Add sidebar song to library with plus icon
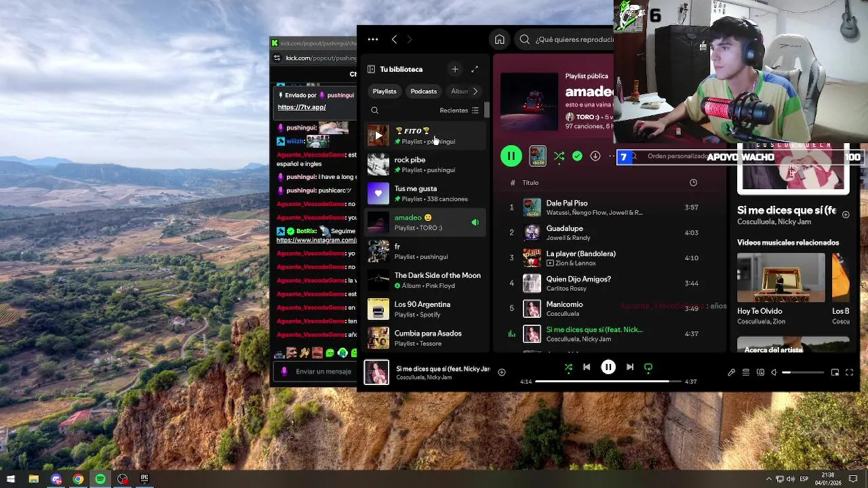The width and height of the screenshot is (868, 488). [x=846, y=214]
